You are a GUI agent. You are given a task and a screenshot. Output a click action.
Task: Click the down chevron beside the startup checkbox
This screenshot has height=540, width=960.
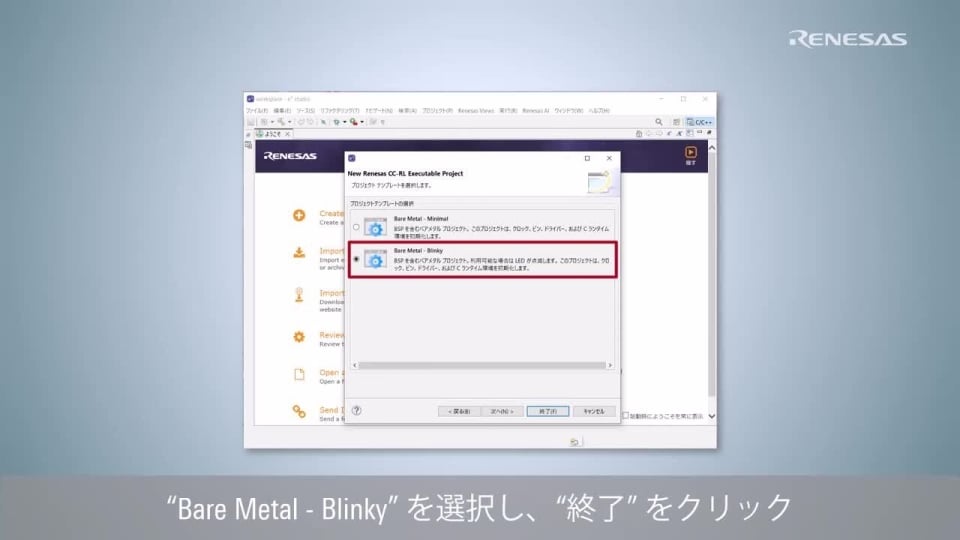711,415
